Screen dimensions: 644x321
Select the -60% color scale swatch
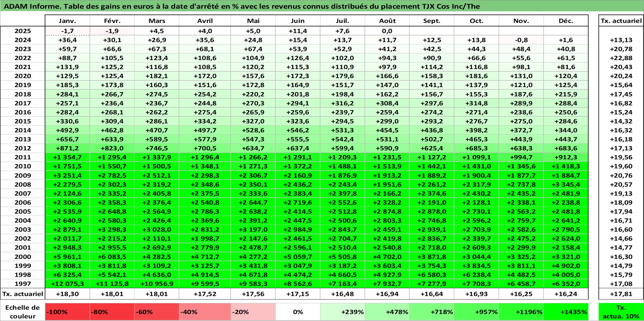click(x=157, y=312)
